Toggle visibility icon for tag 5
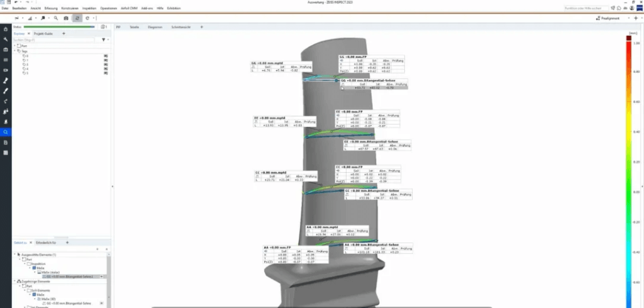644x308 pixels. click(x=106, y=73)
